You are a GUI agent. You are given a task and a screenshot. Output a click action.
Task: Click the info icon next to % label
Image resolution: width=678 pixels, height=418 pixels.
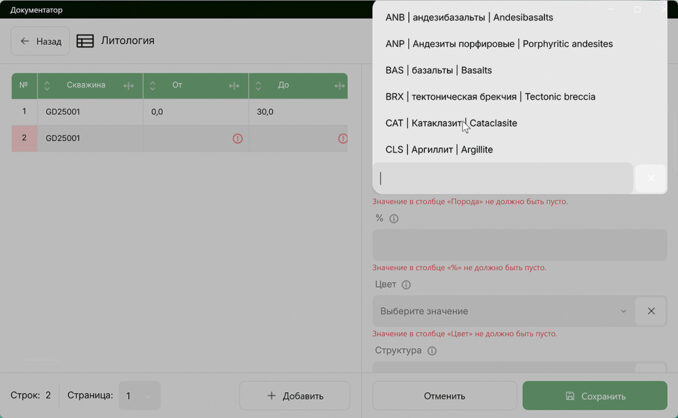394,218
